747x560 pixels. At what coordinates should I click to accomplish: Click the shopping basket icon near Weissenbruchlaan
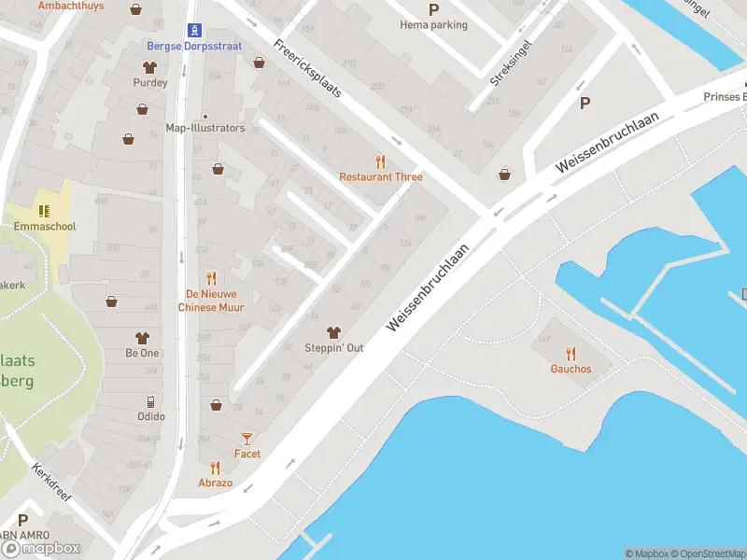504,175
